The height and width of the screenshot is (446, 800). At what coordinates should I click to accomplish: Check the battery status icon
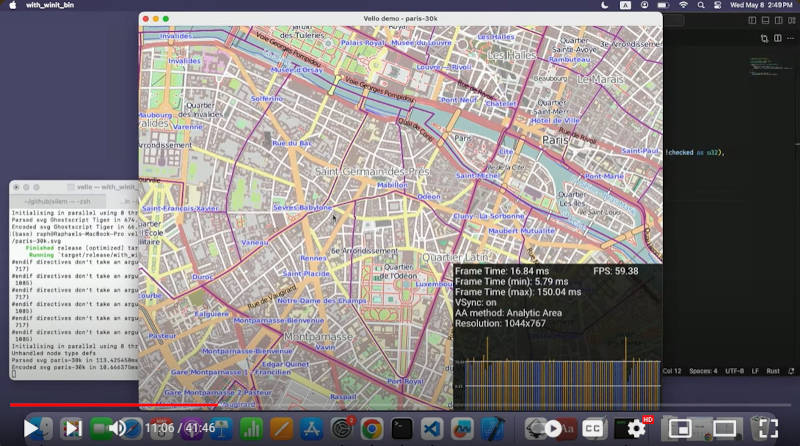click(x=663, y=5)
